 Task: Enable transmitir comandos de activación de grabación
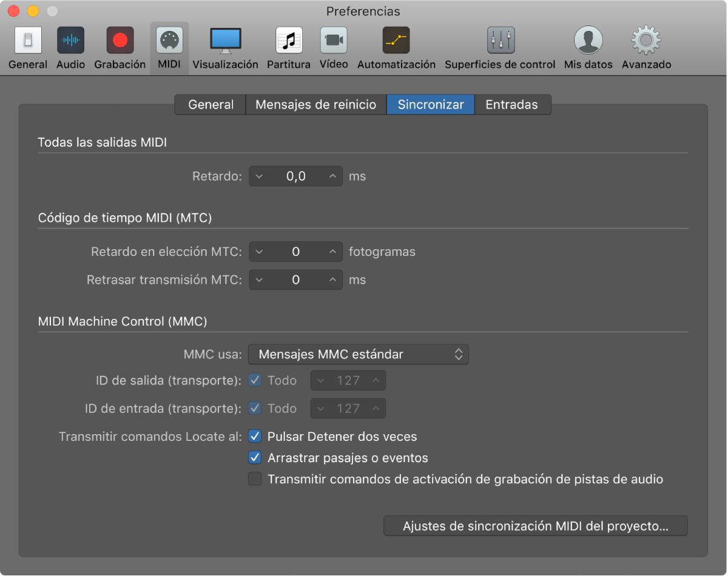click(255, 479)
